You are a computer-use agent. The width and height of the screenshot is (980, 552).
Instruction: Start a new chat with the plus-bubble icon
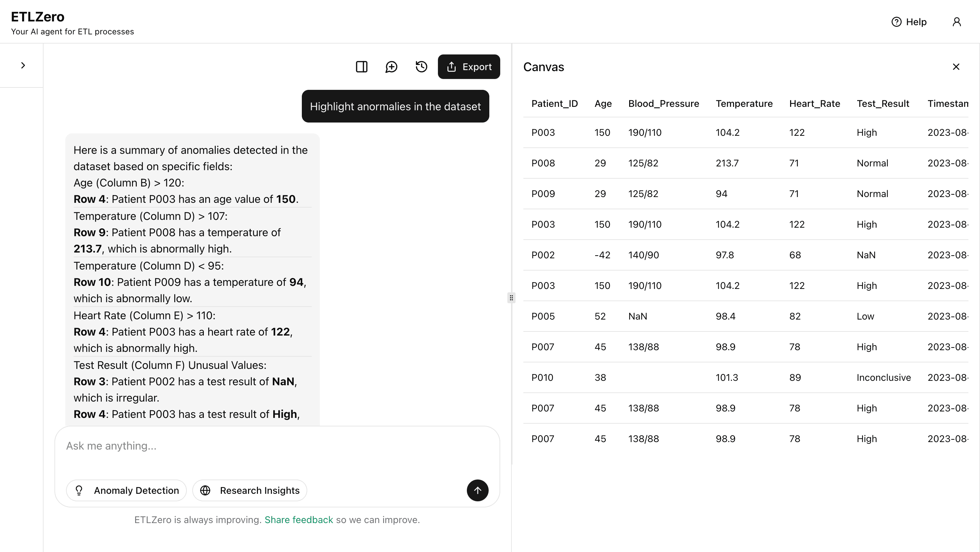(391, 67)
